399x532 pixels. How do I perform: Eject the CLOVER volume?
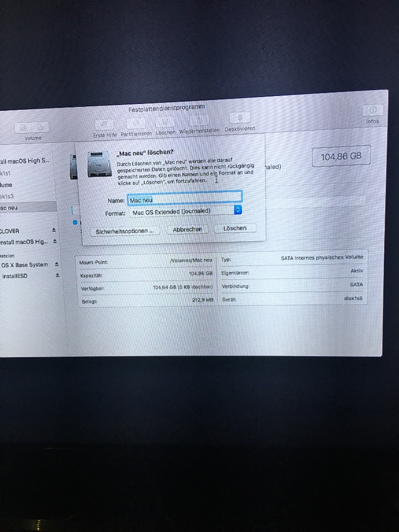coord(54,230)
